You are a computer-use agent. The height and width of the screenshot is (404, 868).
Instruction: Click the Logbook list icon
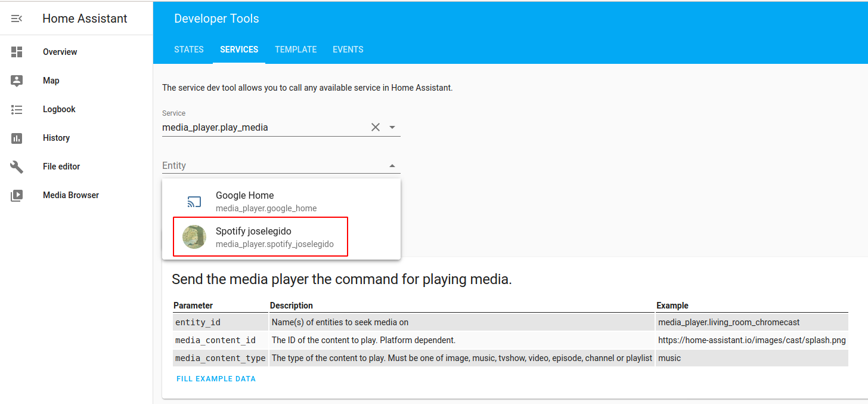pos(17,109)
